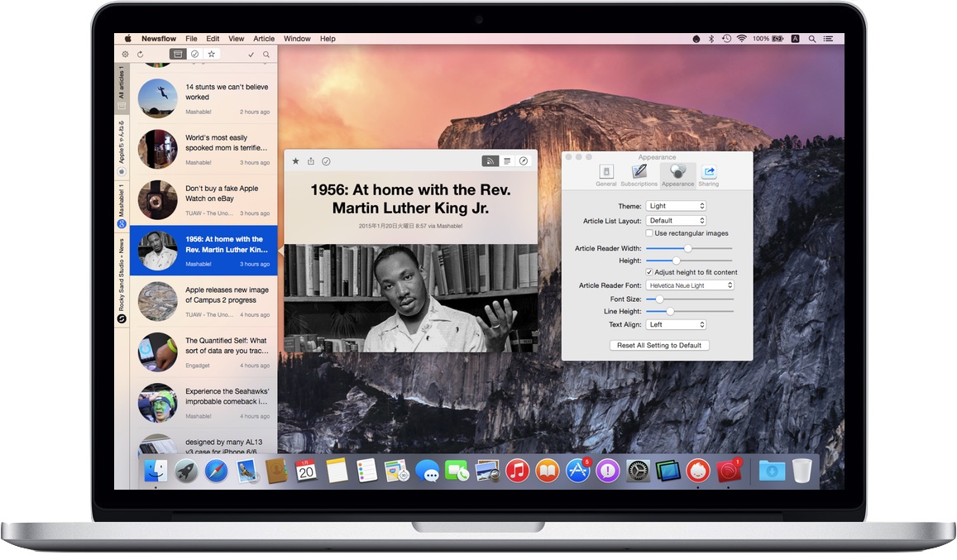Filter list to starred articles icon
Viewport: 957px width, 560px height.
(211, 55)
